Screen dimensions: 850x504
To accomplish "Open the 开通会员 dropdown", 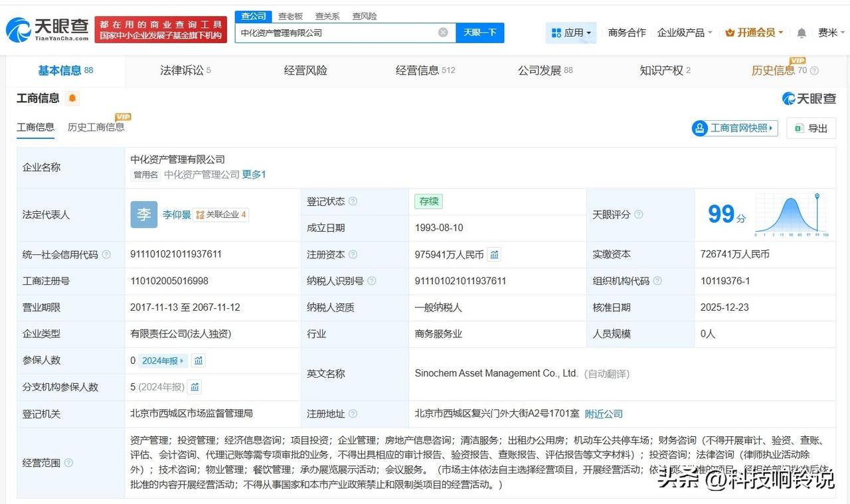I will tap(754, 33).
